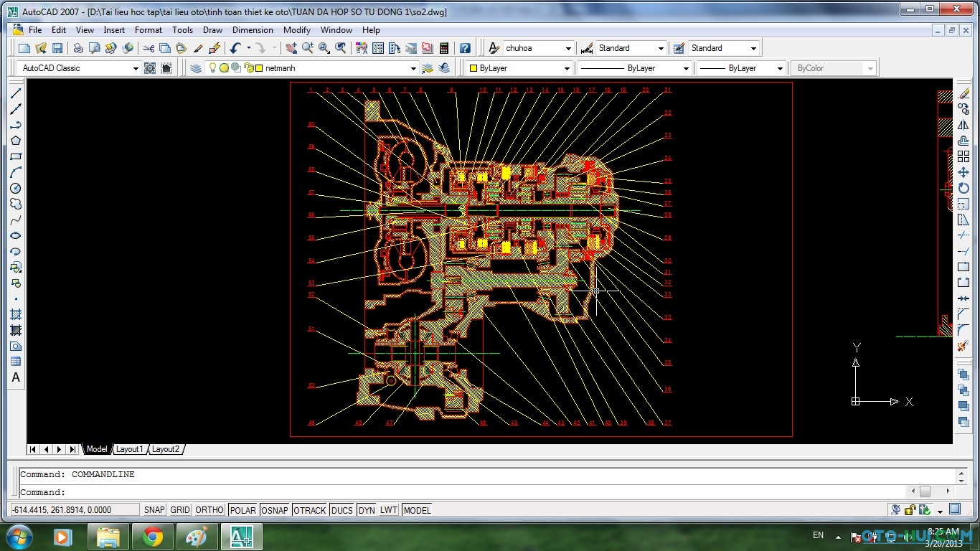Viewport: 980px width, 551px height.
Task: Click the Undo button
Action: click(x=235, y=47)
